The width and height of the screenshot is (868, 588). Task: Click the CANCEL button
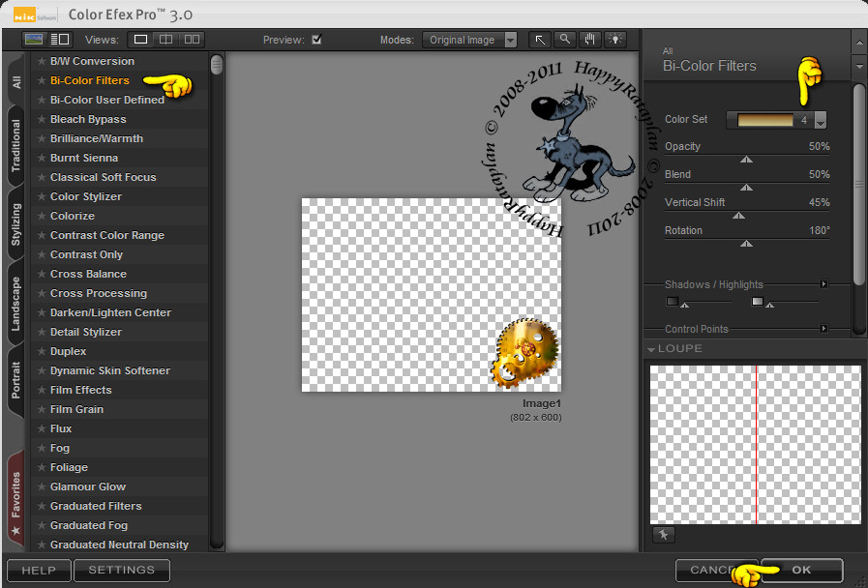pos(715,571)
